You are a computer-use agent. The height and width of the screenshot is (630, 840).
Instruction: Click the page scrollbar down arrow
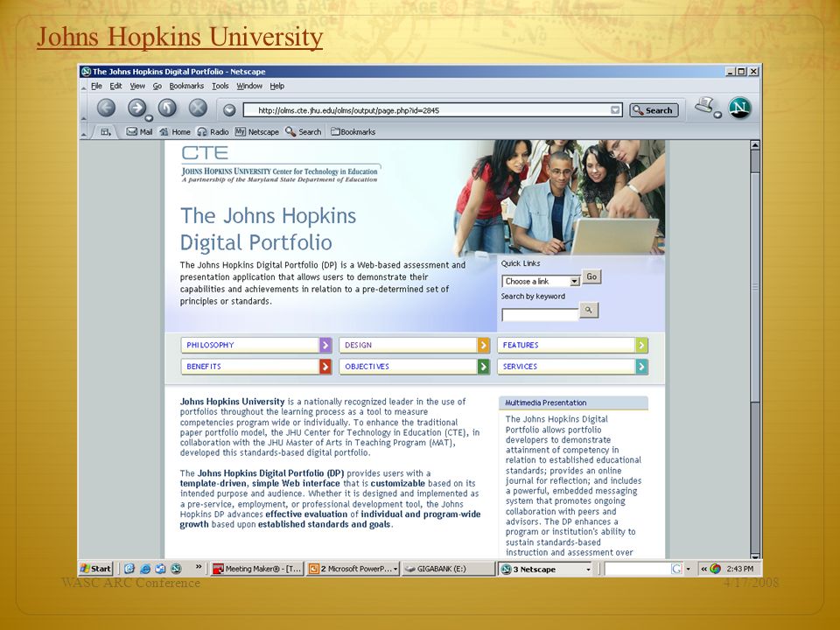(755, 556)
